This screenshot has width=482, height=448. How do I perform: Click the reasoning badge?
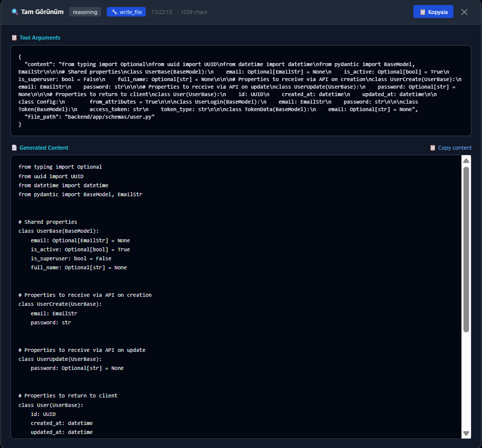pyautogui.click(x=85, y=12)
